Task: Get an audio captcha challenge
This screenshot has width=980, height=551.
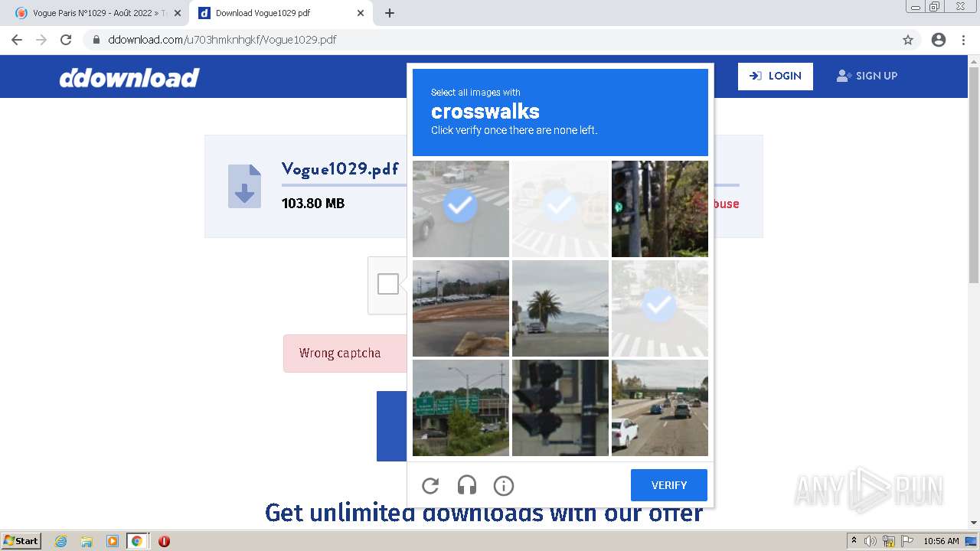Action: [467, 485]
